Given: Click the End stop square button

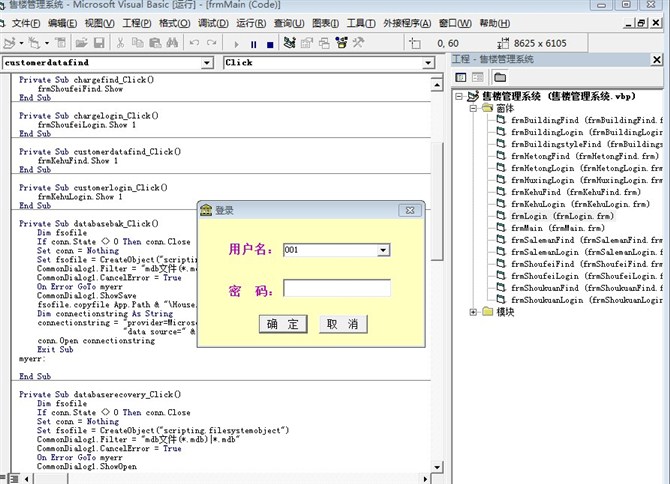Looking at the screenshot, I should [270, 44].
